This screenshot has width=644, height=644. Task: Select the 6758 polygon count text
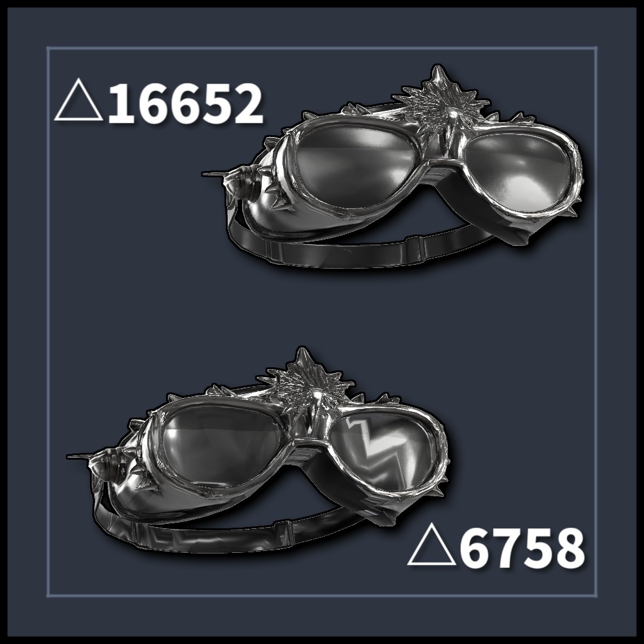(x=521, y=548)
